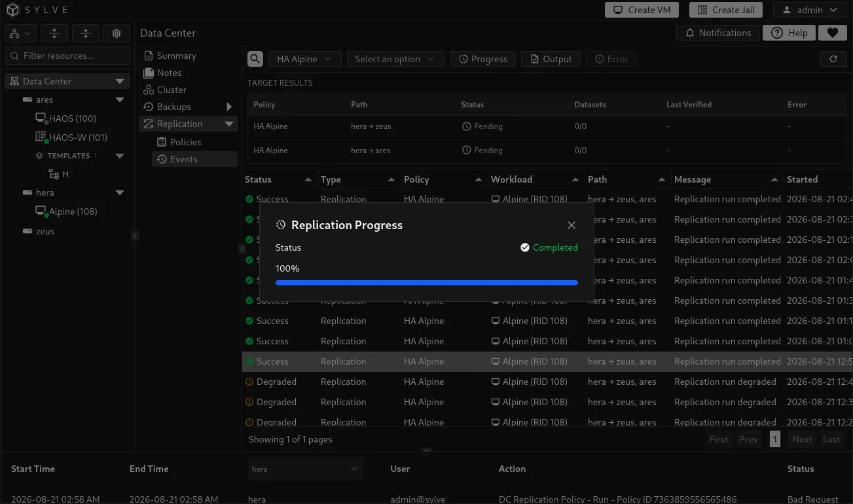Screen dimensions: 853x504
Task: Select the zeus node
Action: click(39, 231)
